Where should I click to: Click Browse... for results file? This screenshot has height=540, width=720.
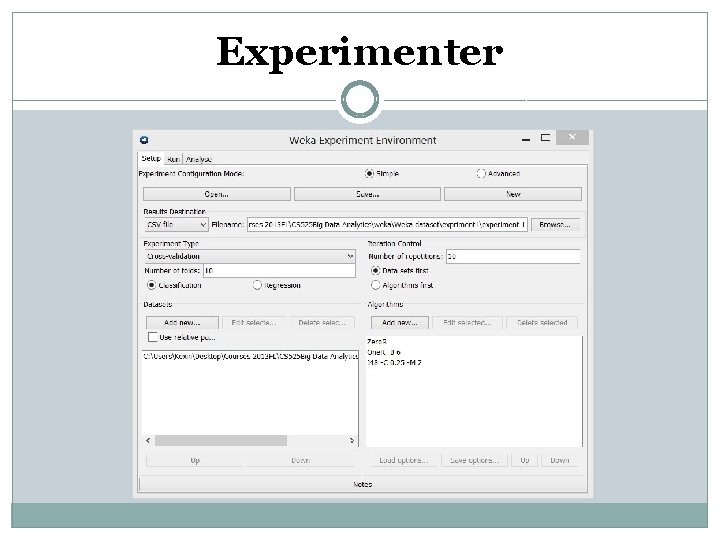pyautogui.click(x=555, y=225)
